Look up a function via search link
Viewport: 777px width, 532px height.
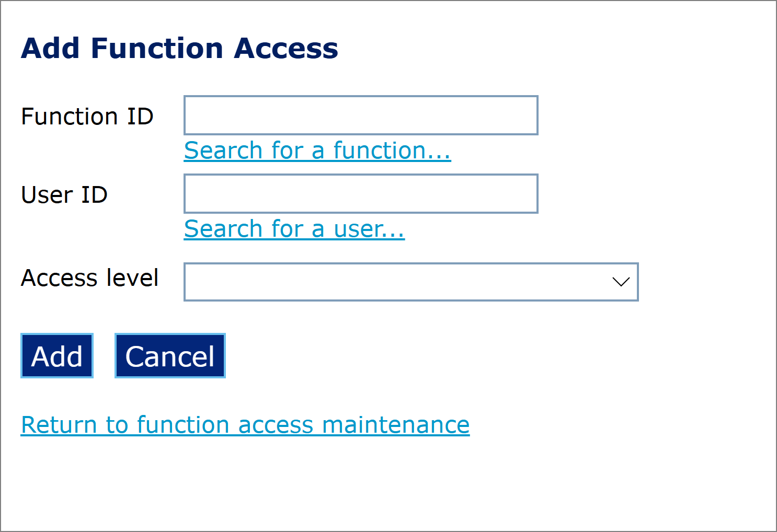pyautogui.click(x=317, y=151)
